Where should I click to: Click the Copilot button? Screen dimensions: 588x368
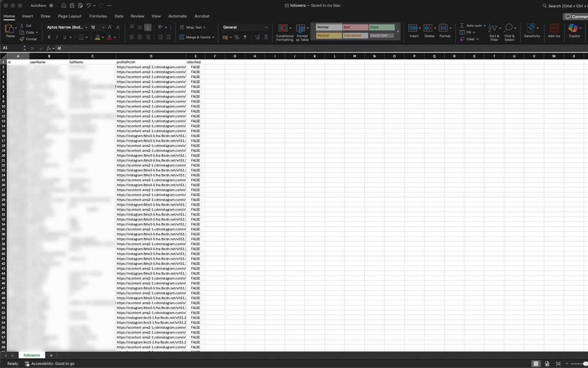[574, 31]
